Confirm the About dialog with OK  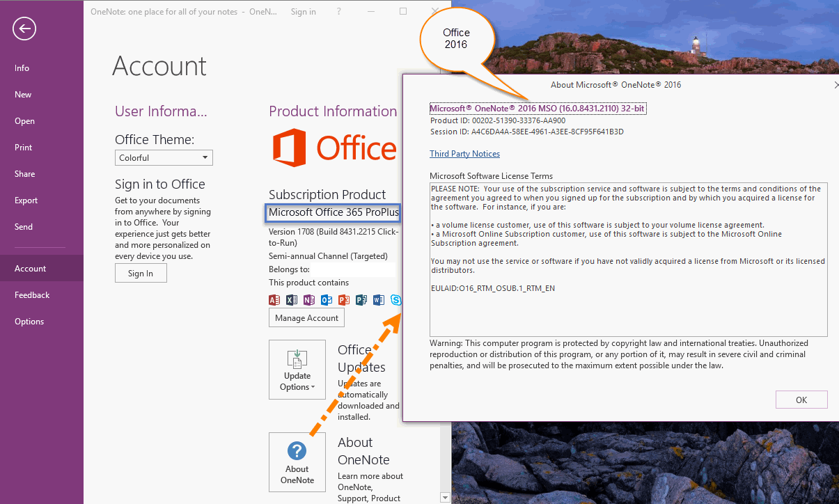tap(801, 400)
